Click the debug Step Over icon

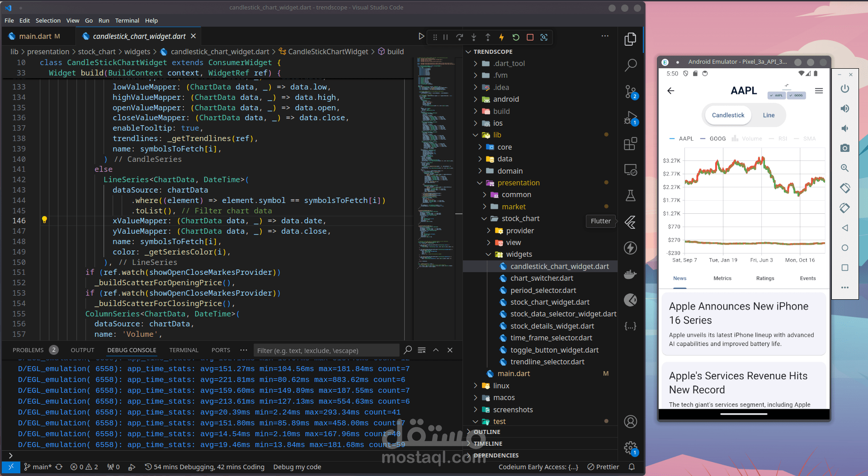(459, 37)
